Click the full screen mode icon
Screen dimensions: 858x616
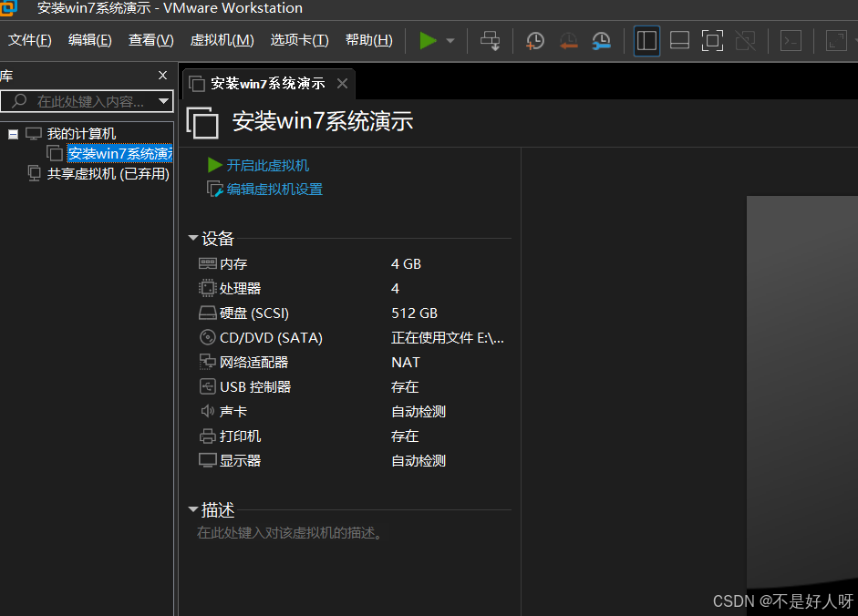[712, 40]
